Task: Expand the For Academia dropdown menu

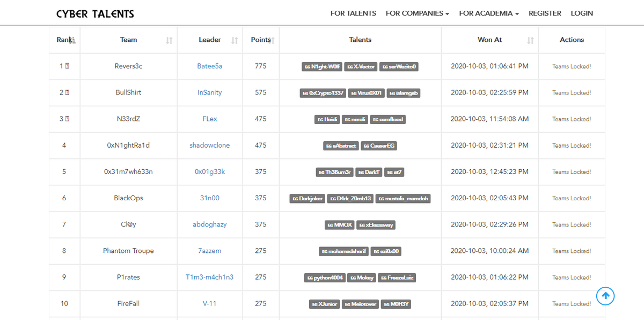Action: 489,13
